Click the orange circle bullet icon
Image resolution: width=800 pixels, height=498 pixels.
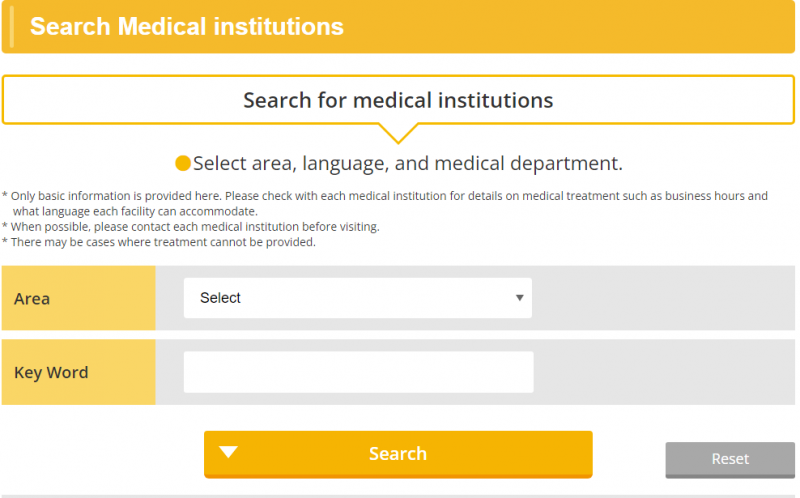tap(182, 163)
